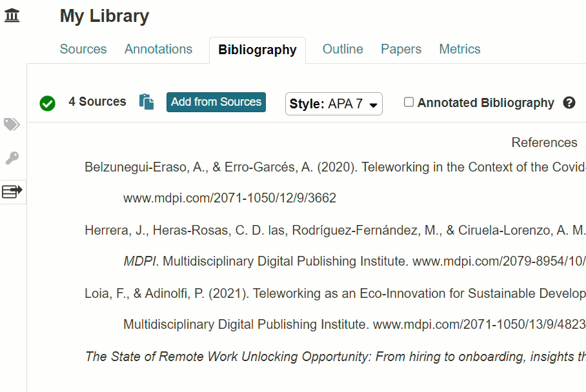
Task: Open the Metrics tab
Action: click(460, 49)
